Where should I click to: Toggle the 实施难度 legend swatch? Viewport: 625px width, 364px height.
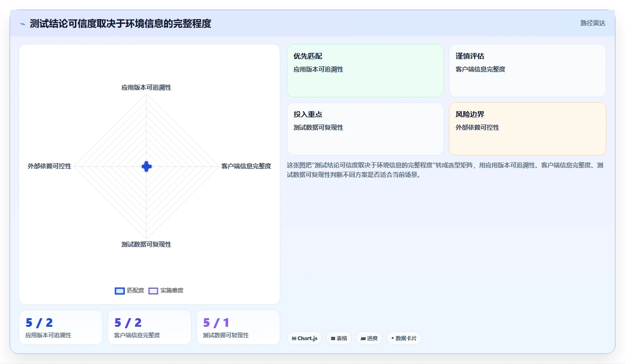click(153, 291)
